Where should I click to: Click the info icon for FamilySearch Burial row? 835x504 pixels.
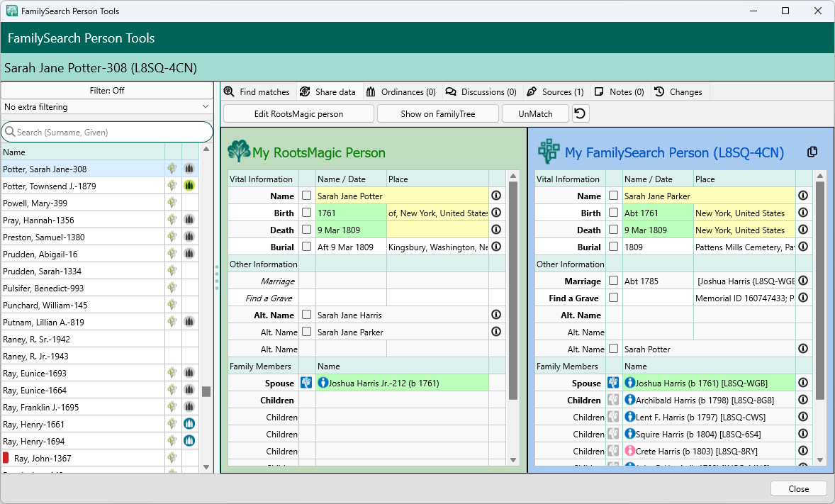coord(803,247)
